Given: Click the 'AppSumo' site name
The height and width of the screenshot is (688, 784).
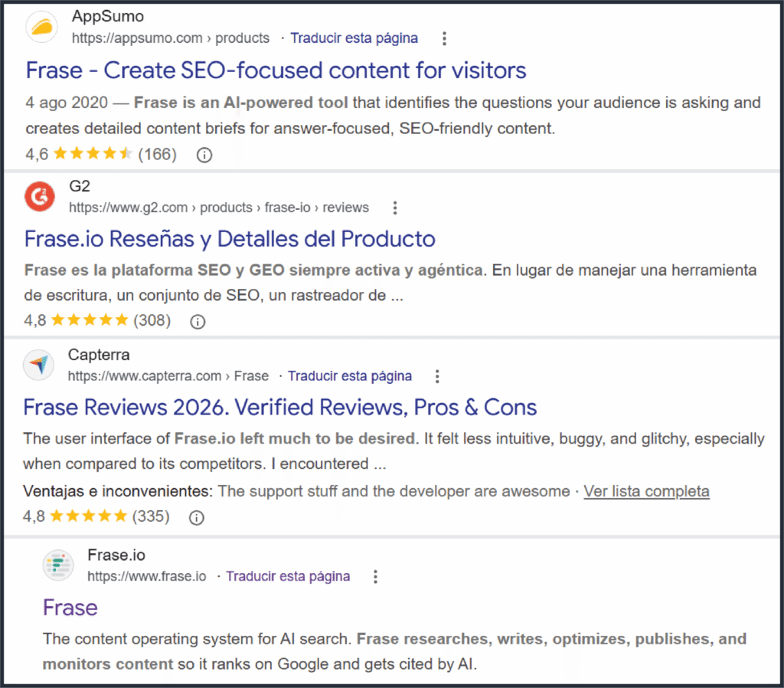Looking at the screenshot, I should [108, 16].
